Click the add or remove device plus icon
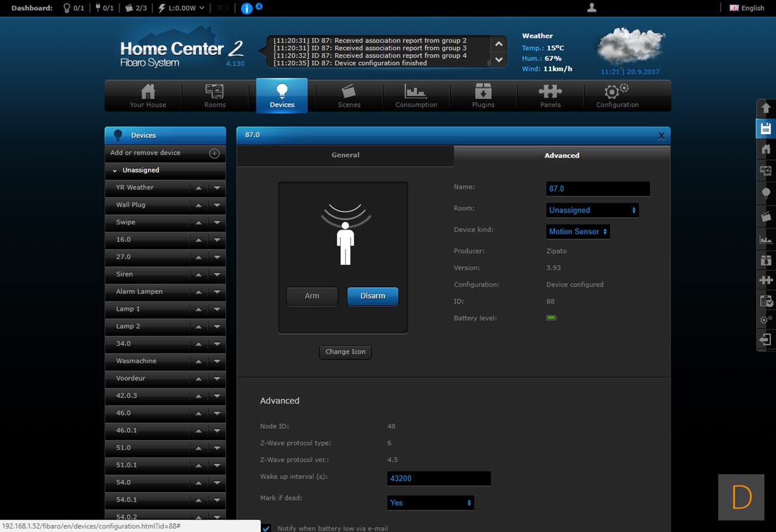The width and height of the screenshot is (776, 532). [214, 153]
